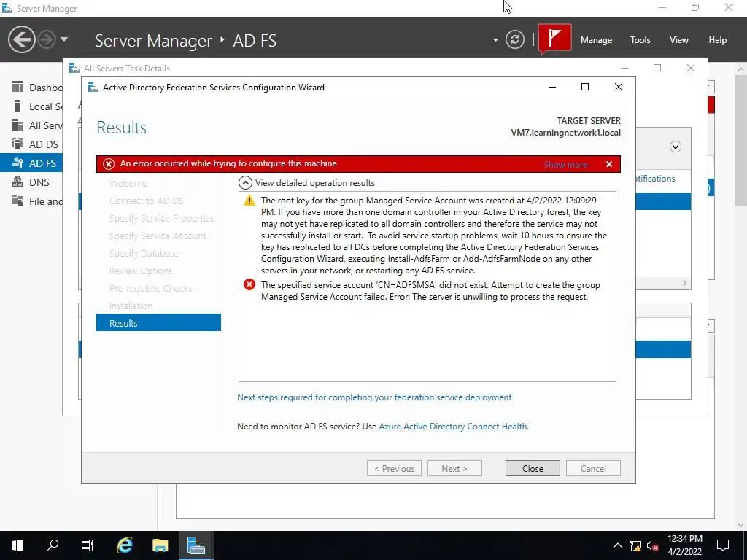This screenshot has width=747, height=560.
Task: Click the yellow warning icon in results
Action: (x=249, y=201)
